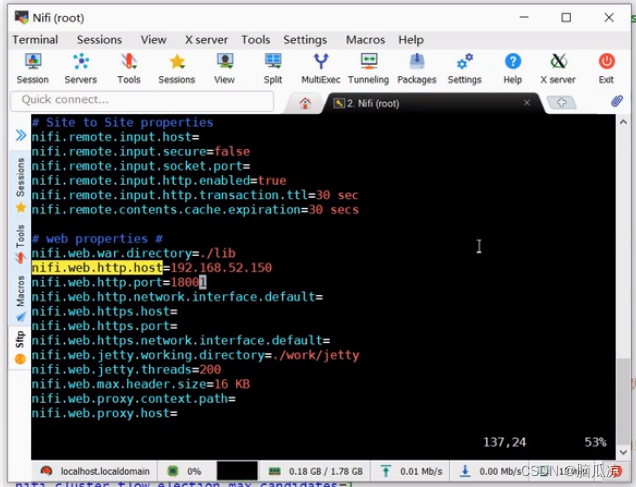The height and width of the screenshot is (487, 636).
Task: Activate the MultiExec toolbar icon
Action: pos(321,69)
